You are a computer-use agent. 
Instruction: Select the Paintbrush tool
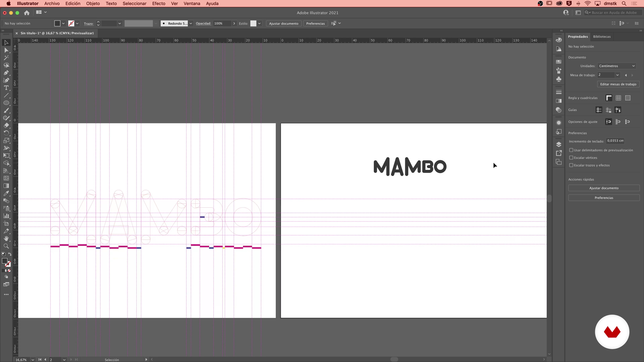[x=6, y=110]
